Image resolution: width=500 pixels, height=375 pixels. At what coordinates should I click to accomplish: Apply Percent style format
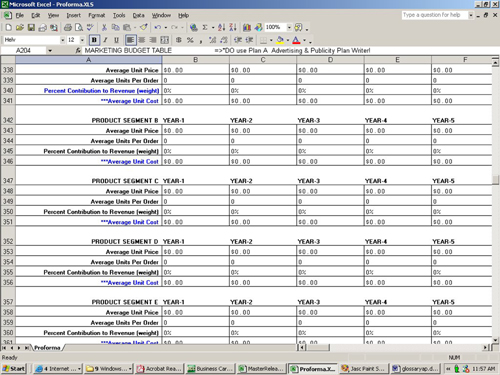[x=190, y=40]
